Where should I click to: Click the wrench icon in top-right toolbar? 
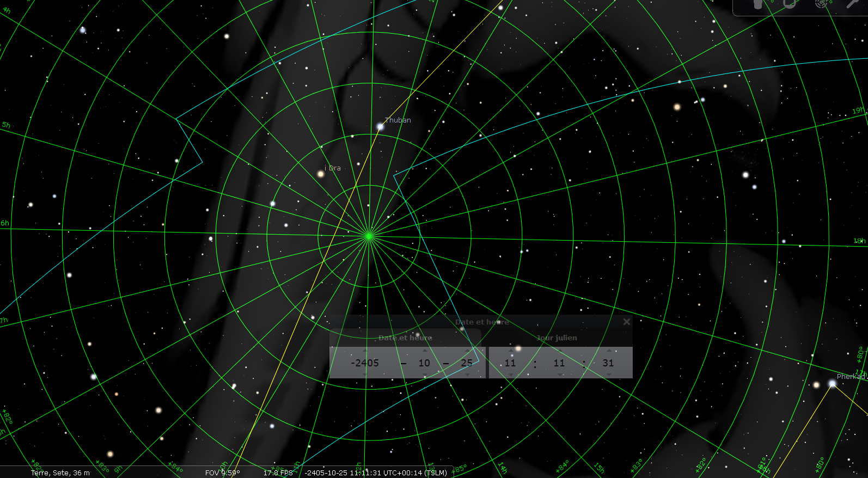[852, 4]
